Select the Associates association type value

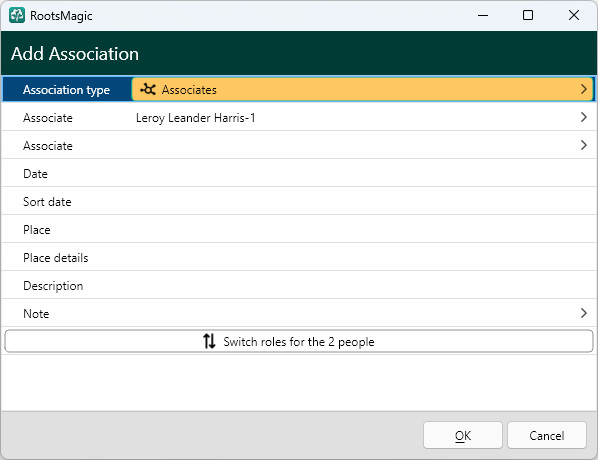tap(362, 89)
